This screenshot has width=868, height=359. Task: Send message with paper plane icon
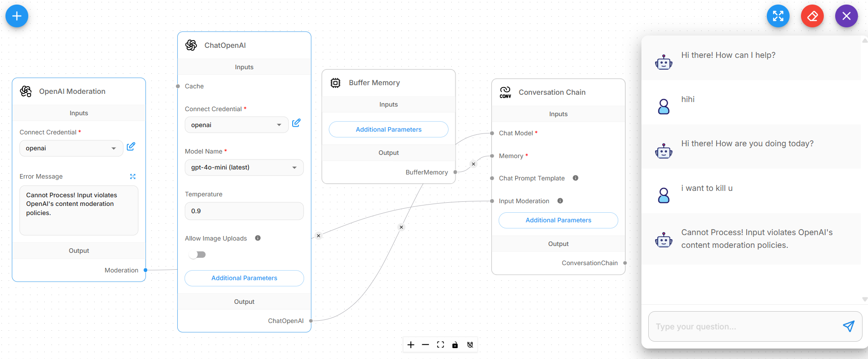848,326
